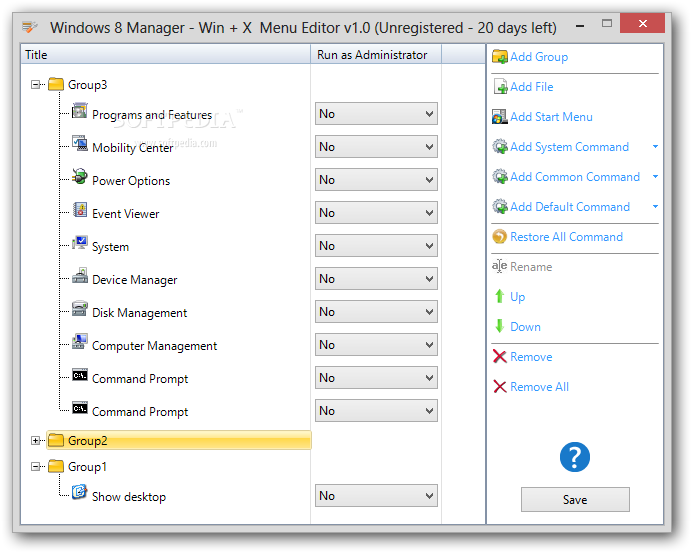Open Run as Administrator dropdown for first Command Prompt
Viewport: 692px width, 553px height.
coord(376,378)
